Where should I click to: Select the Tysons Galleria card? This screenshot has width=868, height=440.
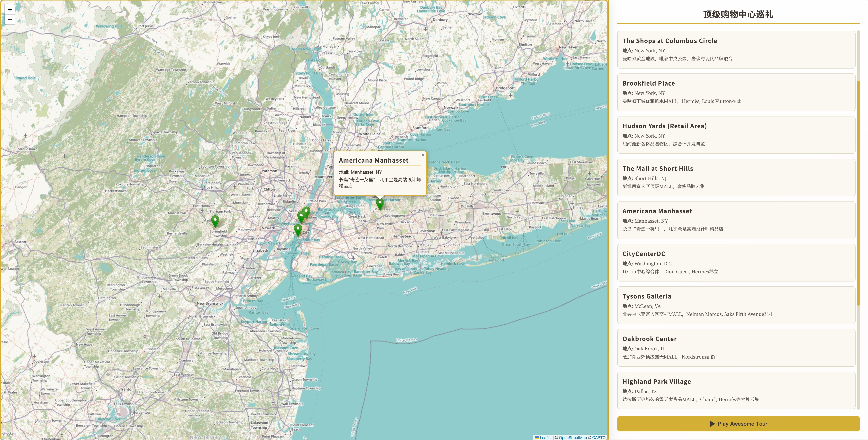point(736,305)
